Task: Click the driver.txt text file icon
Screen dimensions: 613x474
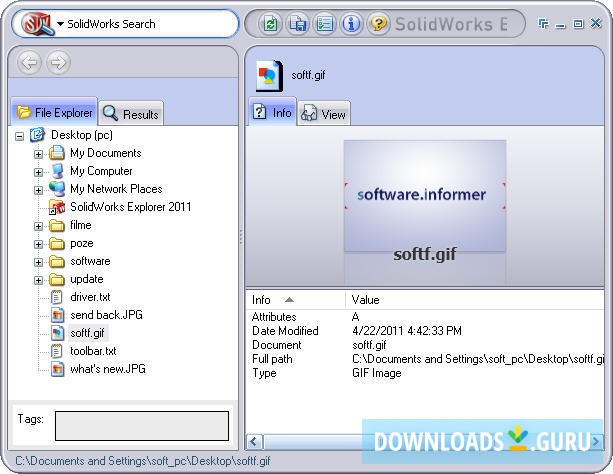Action: pos(57,297)
